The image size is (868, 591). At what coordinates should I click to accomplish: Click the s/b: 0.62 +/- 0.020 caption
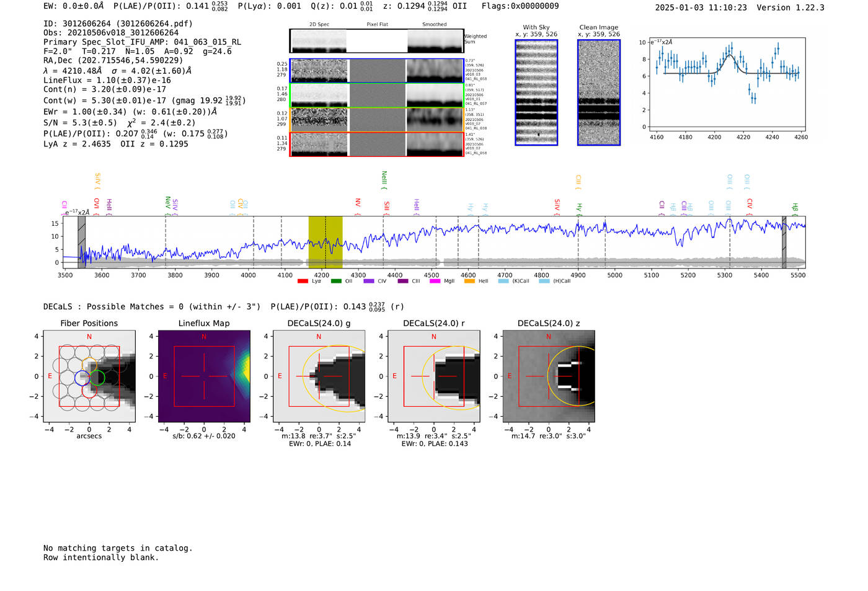click(x=204, y=436)
